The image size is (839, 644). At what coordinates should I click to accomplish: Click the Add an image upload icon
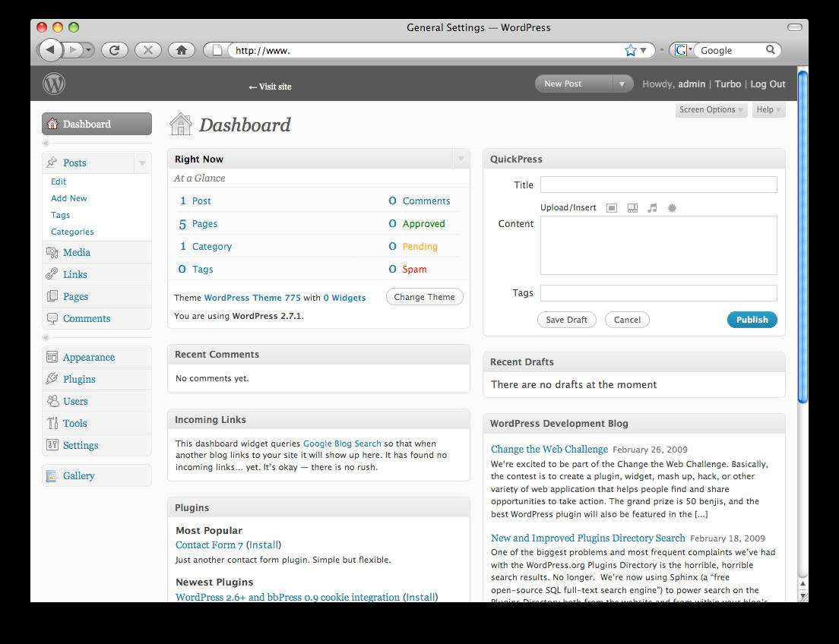coord(612,208)
